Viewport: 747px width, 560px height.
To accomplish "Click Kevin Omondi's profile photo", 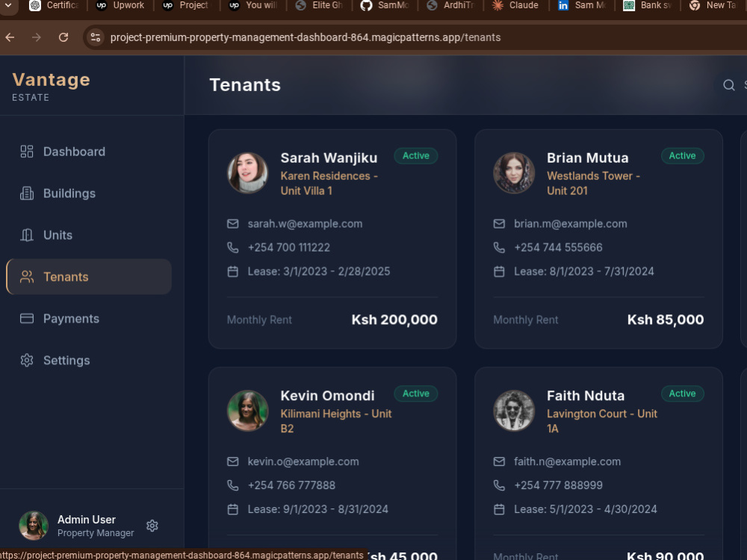I will [x=247, y=411].
